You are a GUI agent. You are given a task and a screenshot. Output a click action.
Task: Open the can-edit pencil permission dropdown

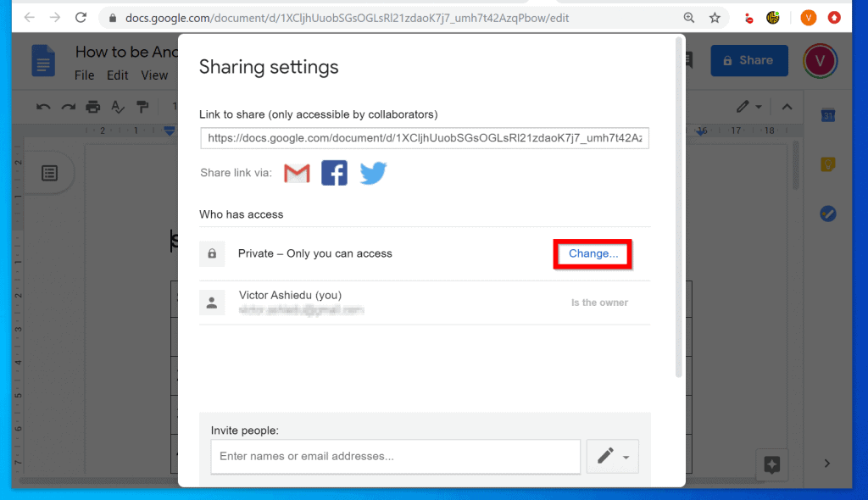click(612, 457)
